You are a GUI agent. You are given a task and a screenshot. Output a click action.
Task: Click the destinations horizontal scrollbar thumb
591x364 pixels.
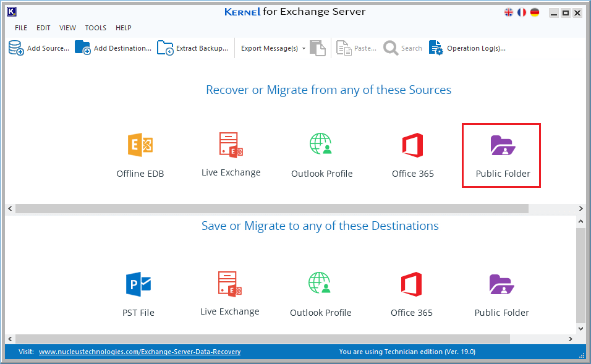[262, 339]
